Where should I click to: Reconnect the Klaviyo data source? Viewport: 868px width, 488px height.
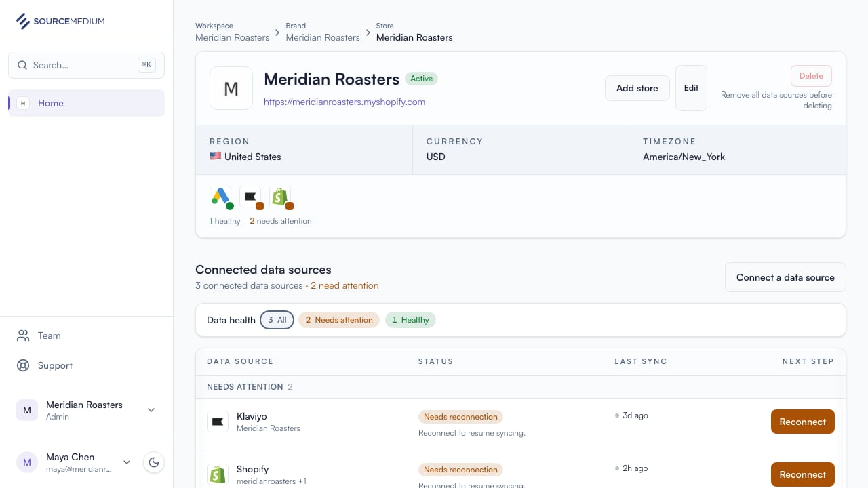[x=803, y=422]
